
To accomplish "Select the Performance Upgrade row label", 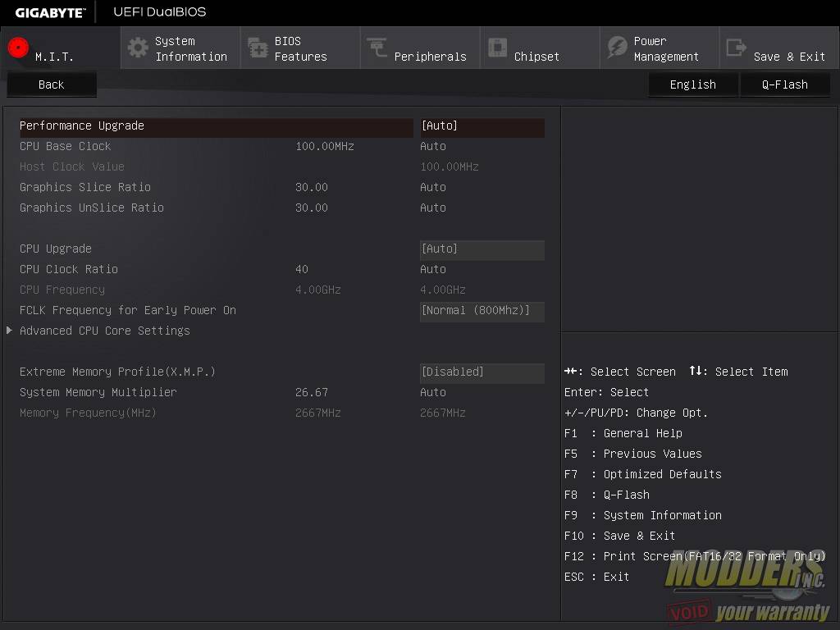I will pyautogui.click(x=82, y=126).
